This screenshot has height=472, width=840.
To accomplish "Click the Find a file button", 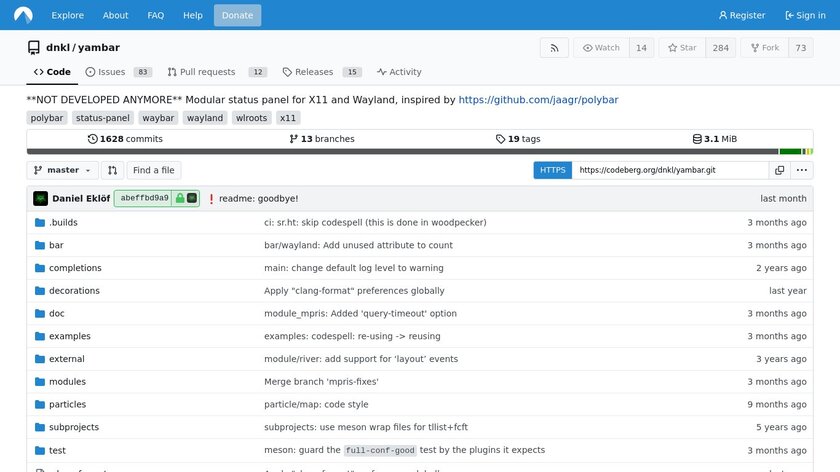I will click(x=154, y=170).
